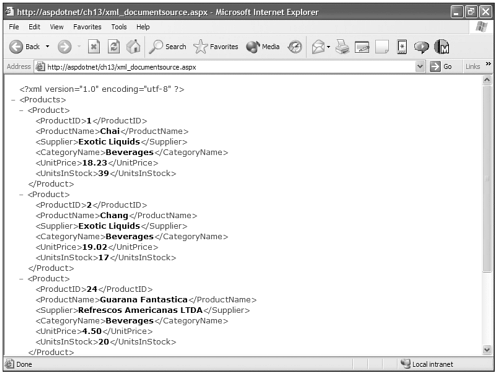Click the Done status page icon
Screen dimensions: 498x374
(10, 364)
